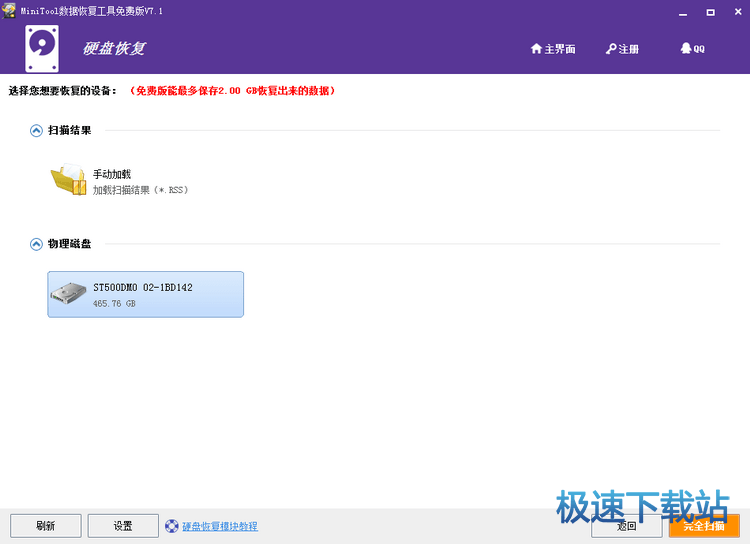This screenshot has height=544, width=750.
Task: Open the 注册 registration page
Action: (x=622, y=49)
